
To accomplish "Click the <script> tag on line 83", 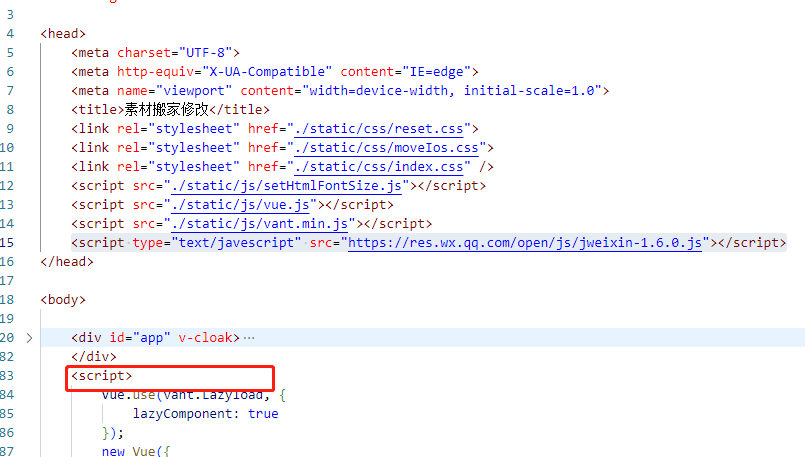I will [x=102, y=376].
